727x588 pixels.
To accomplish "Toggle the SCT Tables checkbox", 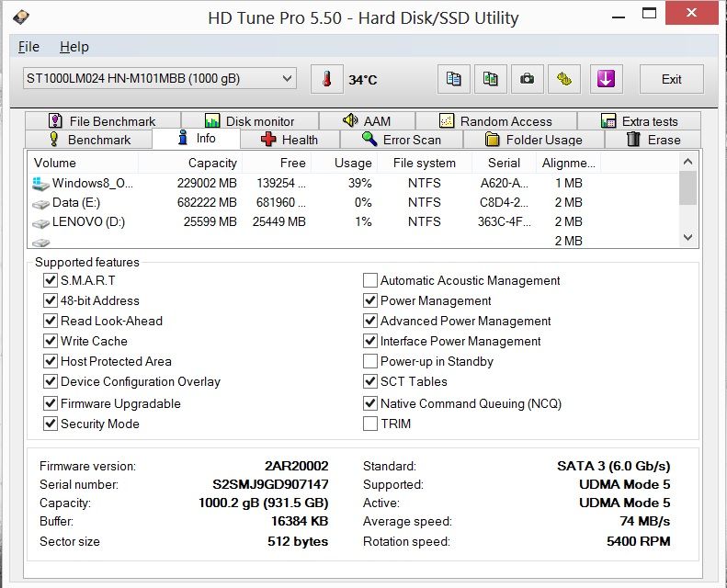I will pos(370,381).
